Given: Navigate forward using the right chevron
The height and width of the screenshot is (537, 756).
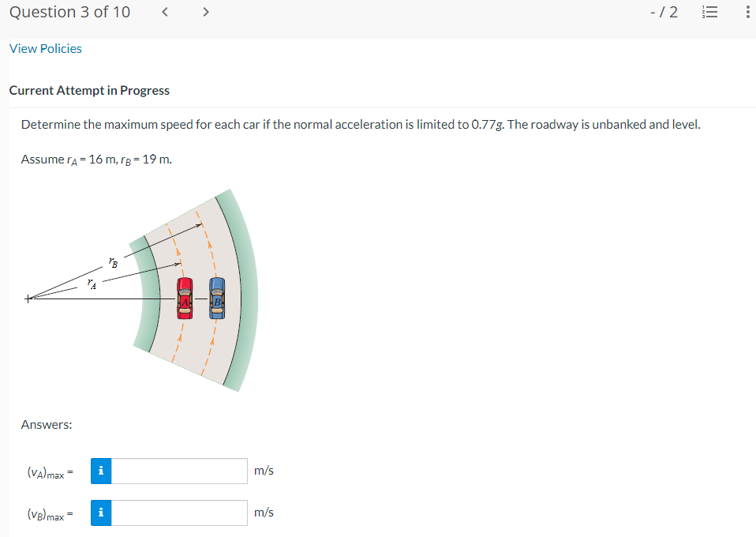Looking at the screenshot, I should (205, 12).
